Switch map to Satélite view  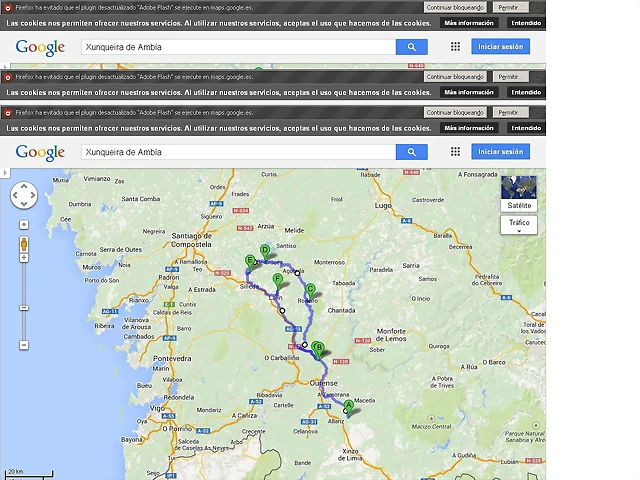coord(519,193)
